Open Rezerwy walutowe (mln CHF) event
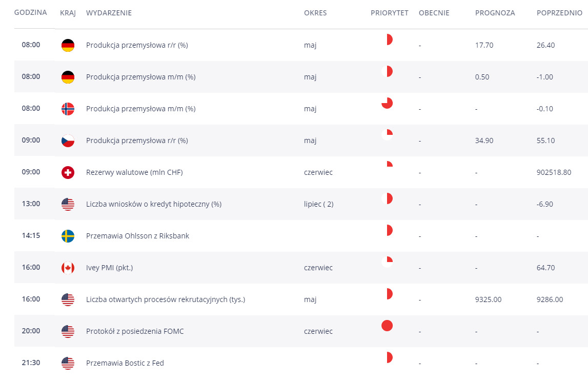 coord(134,172)
